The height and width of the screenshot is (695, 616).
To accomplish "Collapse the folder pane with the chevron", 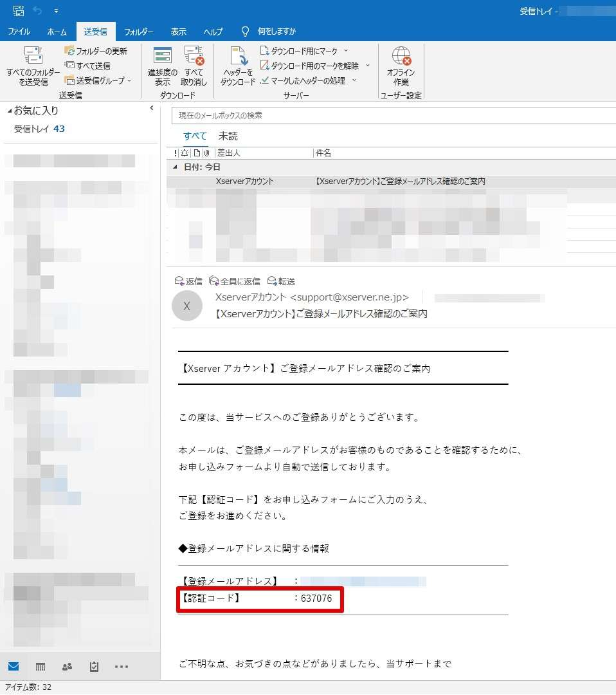I will 152,107.
